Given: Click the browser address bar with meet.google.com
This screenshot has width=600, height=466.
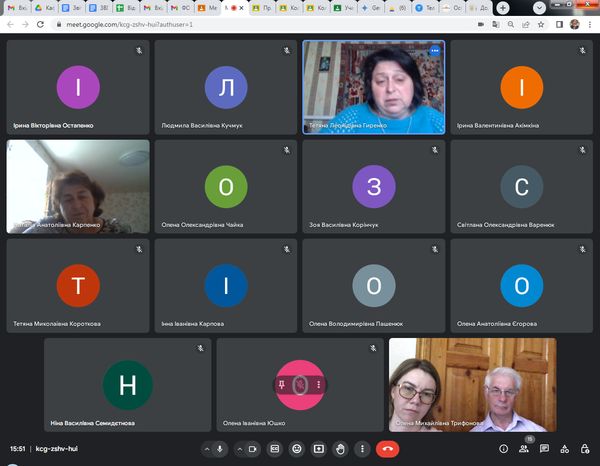Looking at the screenshot, I should click(250, 23).
